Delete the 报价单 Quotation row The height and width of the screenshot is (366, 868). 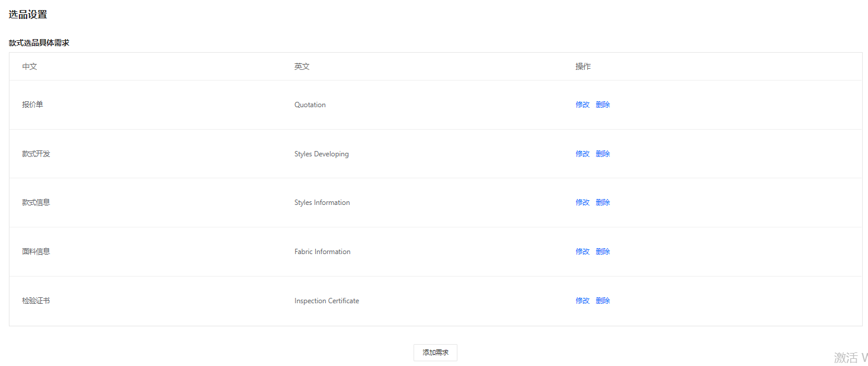(603, 105)
